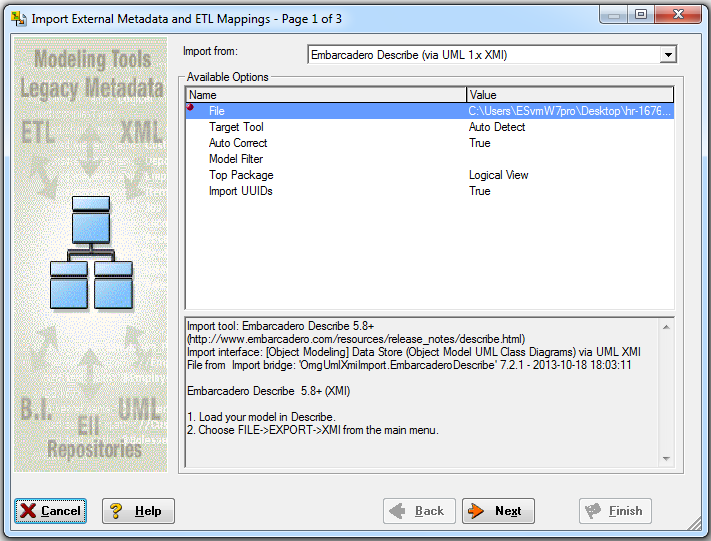Click the 'Choose FILE->EXPORT->XMI' instruction line

313,430
